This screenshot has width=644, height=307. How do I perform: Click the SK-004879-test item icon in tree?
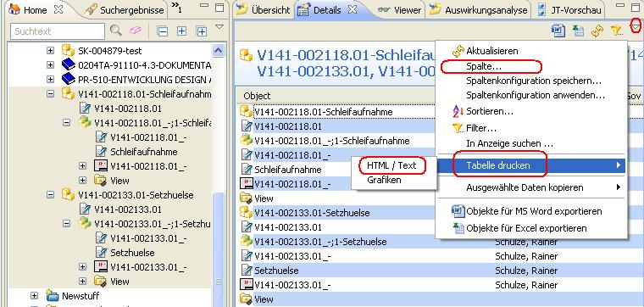(68, 51)
